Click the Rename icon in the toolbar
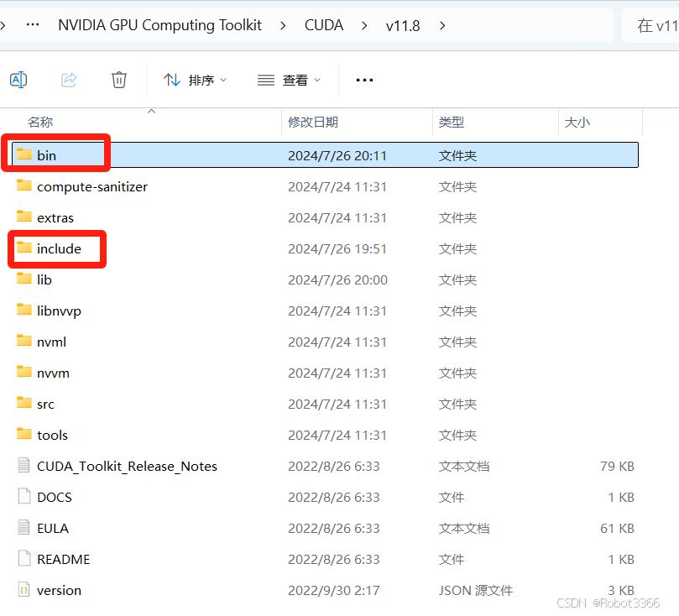This screenshot has height=616, width=679. pos(18,79)
